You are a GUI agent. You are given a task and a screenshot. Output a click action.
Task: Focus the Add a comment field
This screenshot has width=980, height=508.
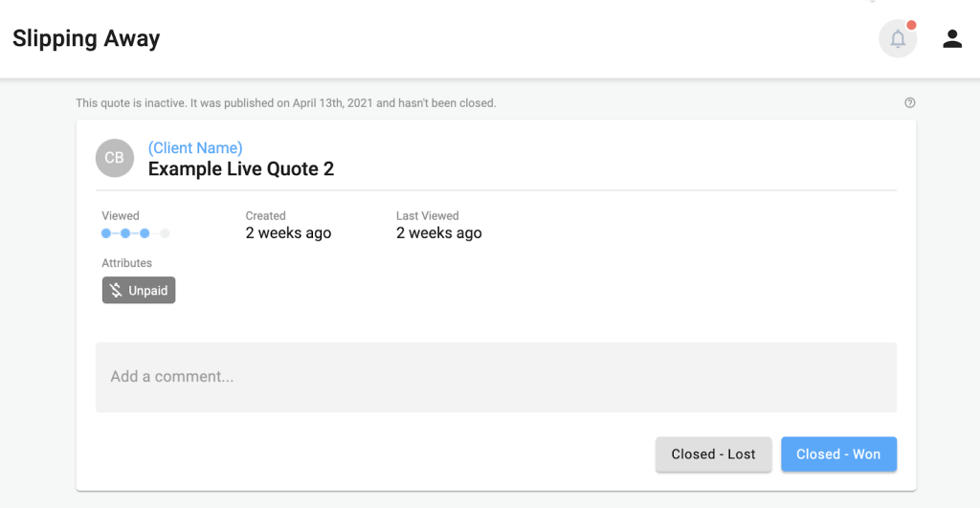(497, 377)
